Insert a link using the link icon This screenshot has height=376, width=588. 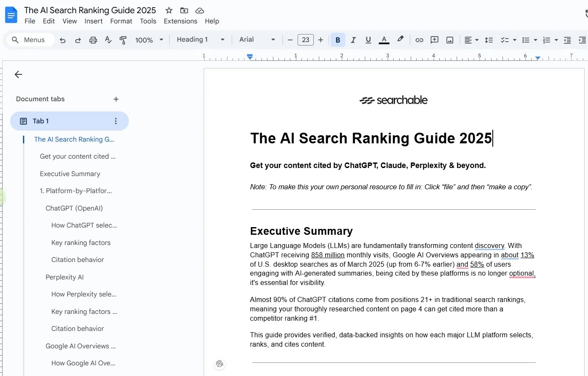click(x=419, y=40)
